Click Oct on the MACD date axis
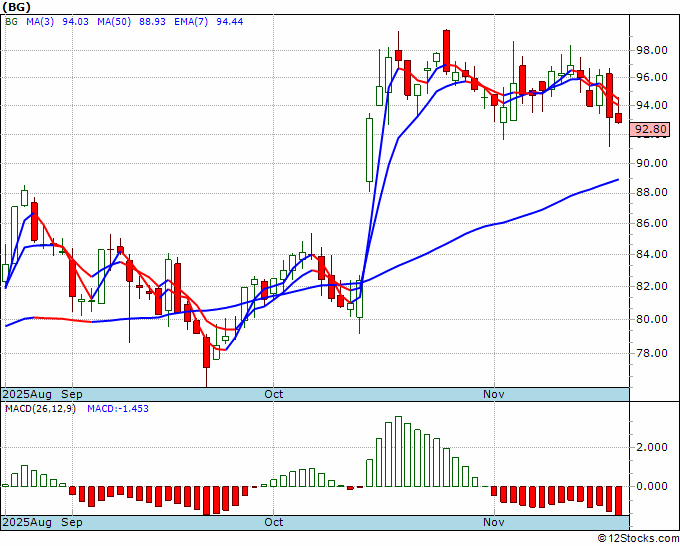Image resolution: width=680 pixels, height=546 pixels. [x=274, y=522]
